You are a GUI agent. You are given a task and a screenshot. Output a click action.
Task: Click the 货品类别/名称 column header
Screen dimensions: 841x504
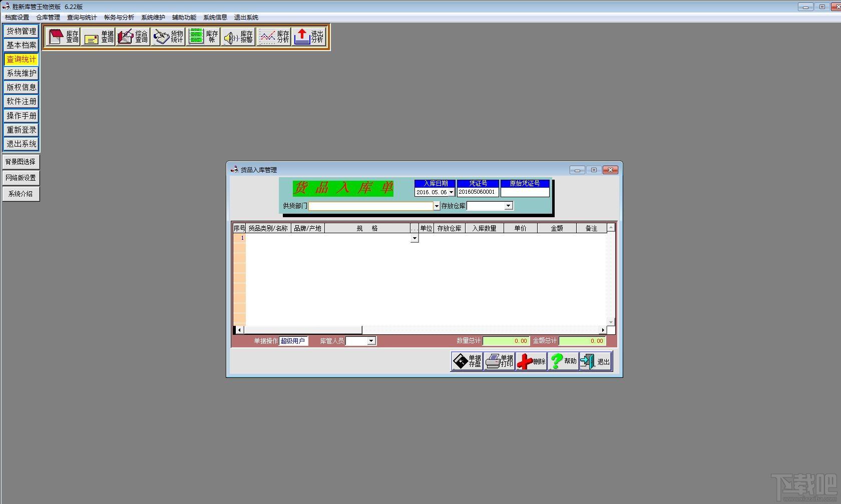tap(268, 228)
